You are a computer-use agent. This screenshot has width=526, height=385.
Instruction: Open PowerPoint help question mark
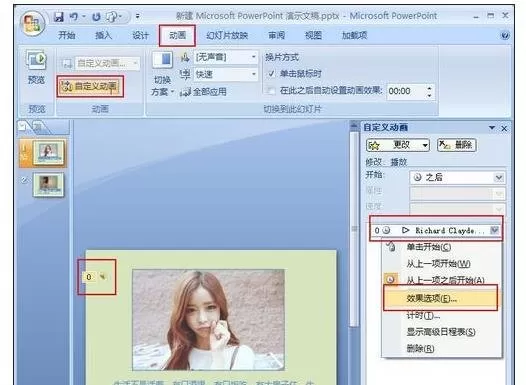(505, 35)
